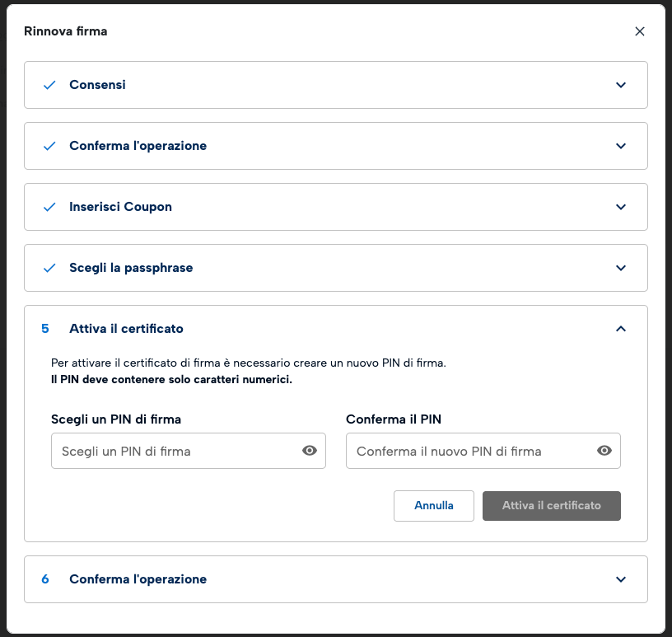Close the Rinnova firma dialog

(640, 31)
